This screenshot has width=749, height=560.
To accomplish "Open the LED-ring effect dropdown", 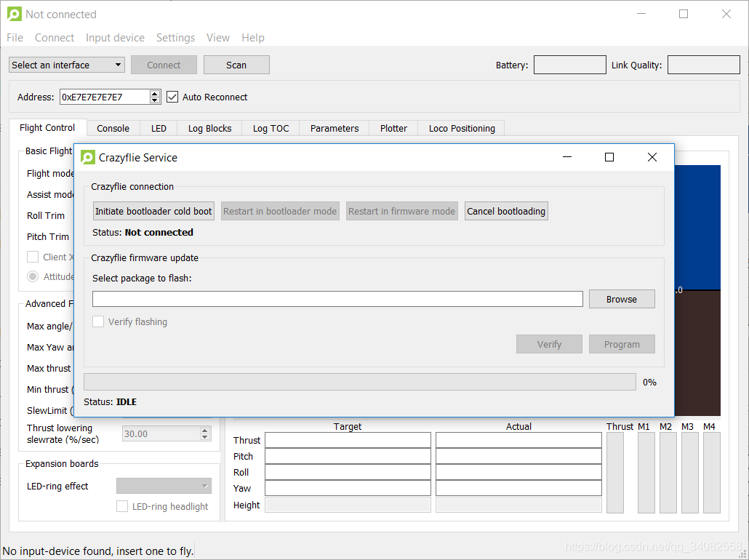I will [x=164, y=486].
